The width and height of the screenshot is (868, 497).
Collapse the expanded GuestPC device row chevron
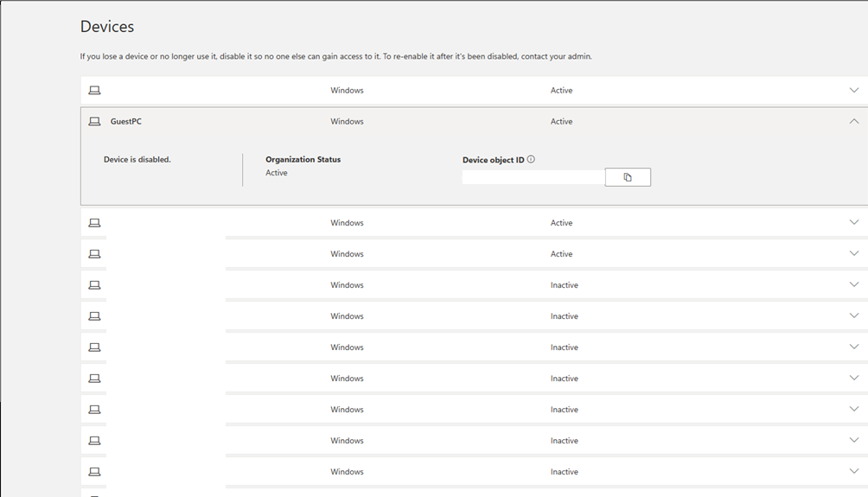coord(853,121)
